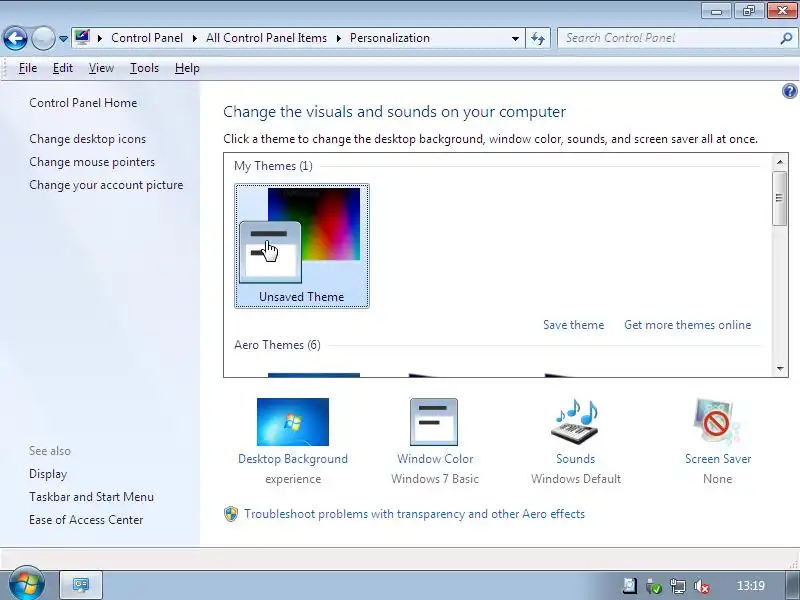The height and width of the screenshot is (600, 800).
Task: Expand the arrow after All Control Panel Items
Action: coord(338,38)
